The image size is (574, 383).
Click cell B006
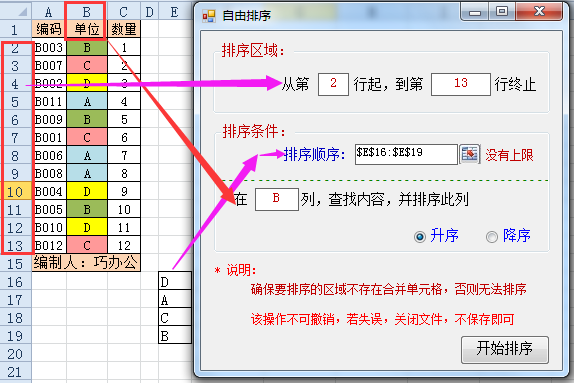[49, 155]
